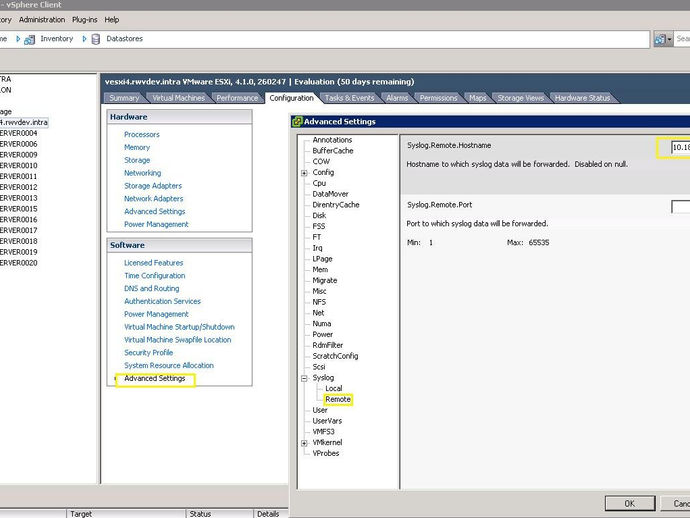Image resolution: width=690 pixels, height=518 pixels.
Task: Open the Tasks & Events tab
Action: (349, 98)
